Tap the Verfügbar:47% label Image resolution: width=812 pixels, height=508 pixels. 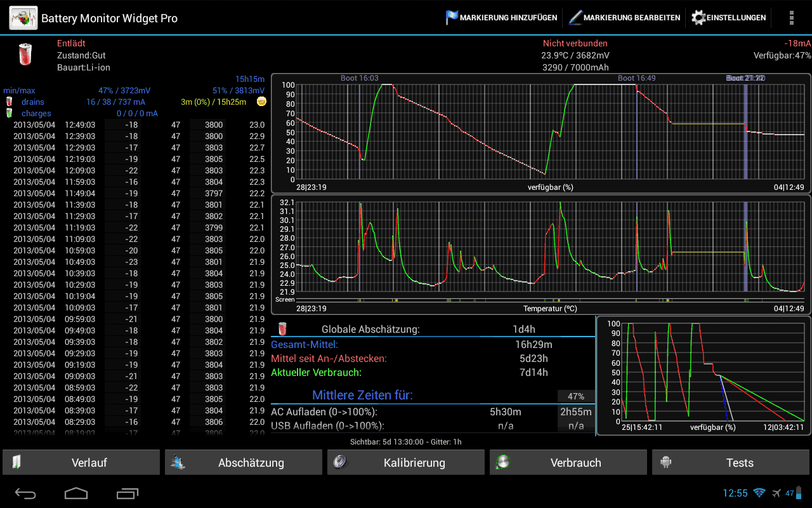click(782, 55)
